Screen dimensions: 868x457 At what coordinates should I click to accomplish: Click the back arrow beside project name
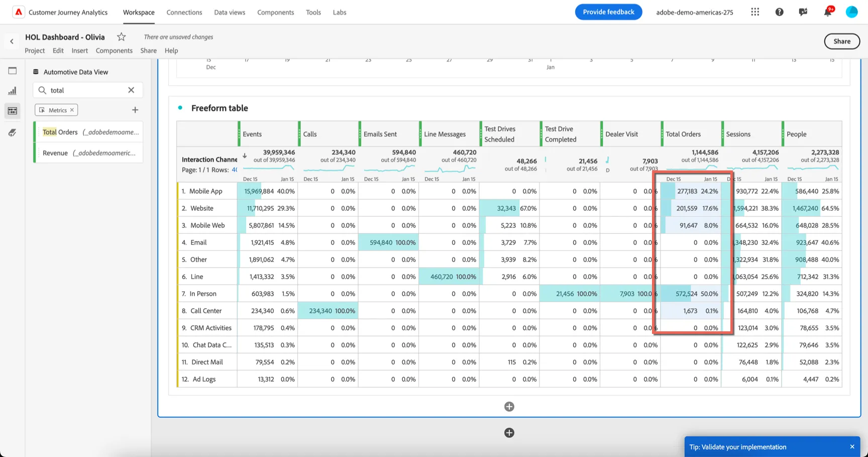tap(12, 42)
